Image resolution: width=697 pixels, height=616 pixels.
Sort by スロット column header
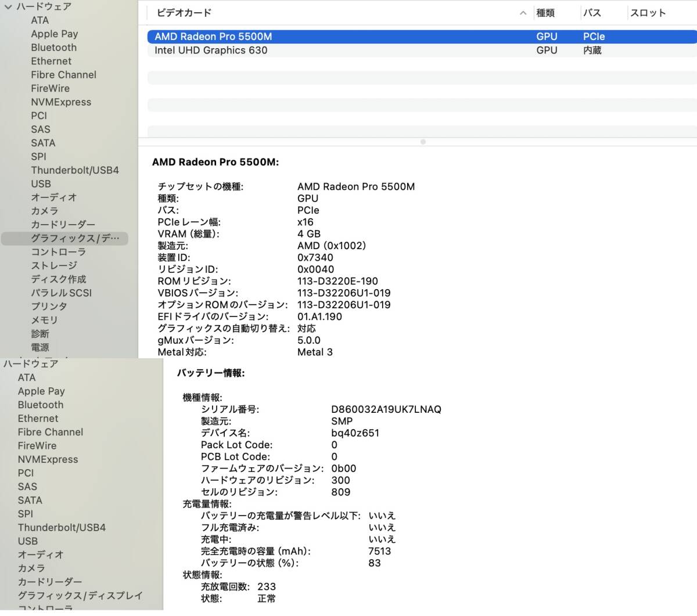pos(648,13)
